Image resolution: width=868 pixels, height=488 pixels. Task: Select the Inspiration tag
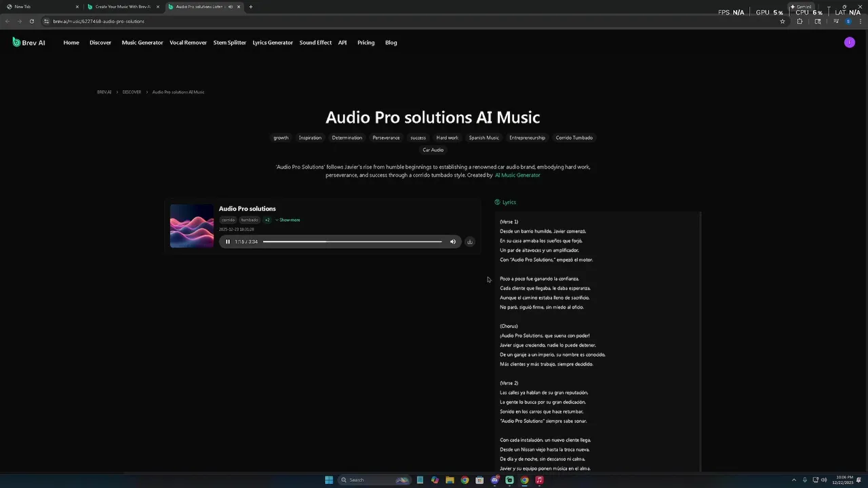tap(310, 138)
